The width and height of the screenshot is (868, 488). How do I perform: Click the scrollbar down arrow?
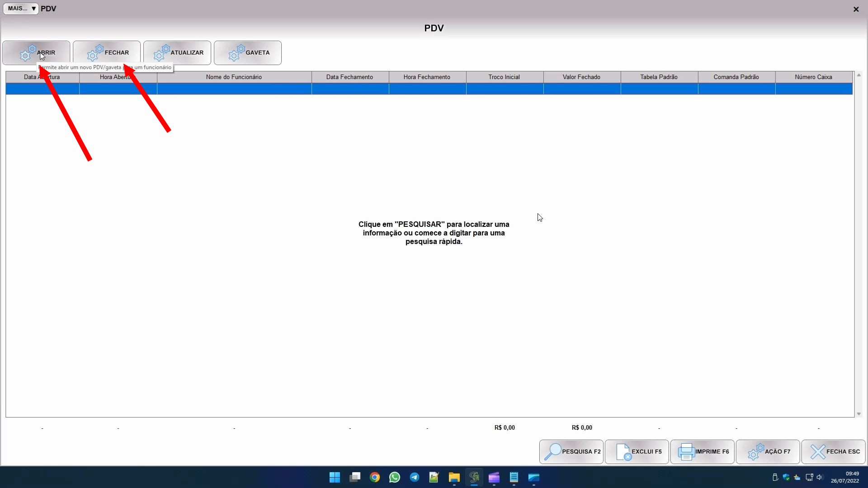click(859, 414)
